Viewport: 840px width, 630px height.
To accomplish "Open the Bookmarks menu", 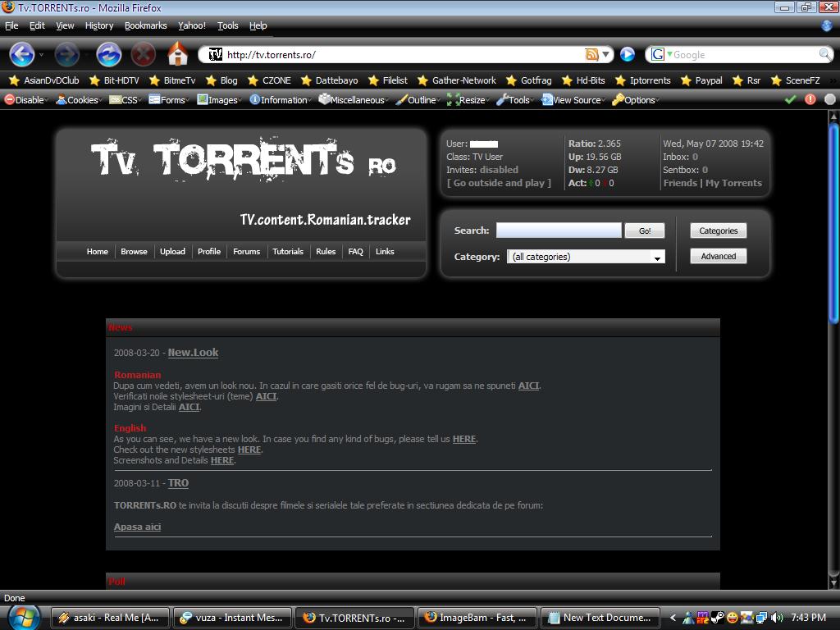I will (x=146, y=25).
